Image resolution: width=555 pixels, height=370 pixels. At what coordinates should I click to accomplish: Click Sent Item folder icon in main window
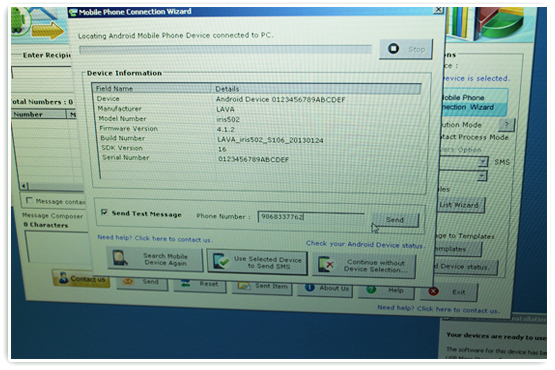click(x=244, y=285)
